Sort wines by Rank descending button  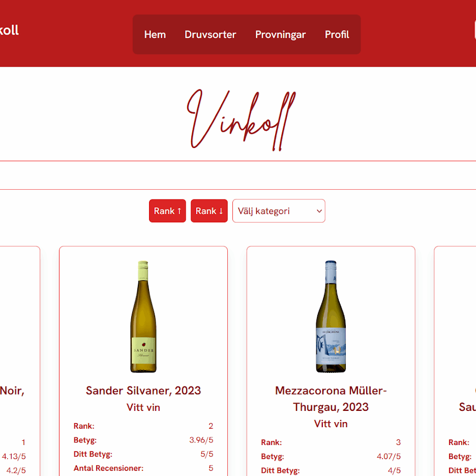coord(209,211)
